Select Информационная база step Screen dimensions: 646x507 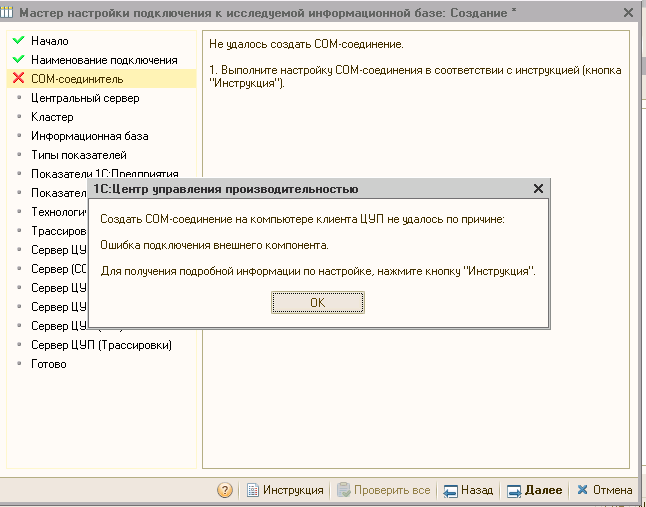click(x=101, y=136)
